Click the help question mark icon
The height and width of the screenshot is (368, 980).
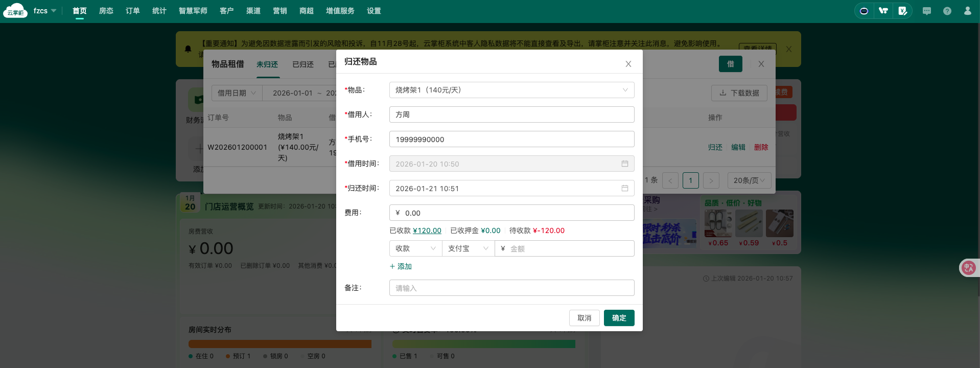[947, 11]
